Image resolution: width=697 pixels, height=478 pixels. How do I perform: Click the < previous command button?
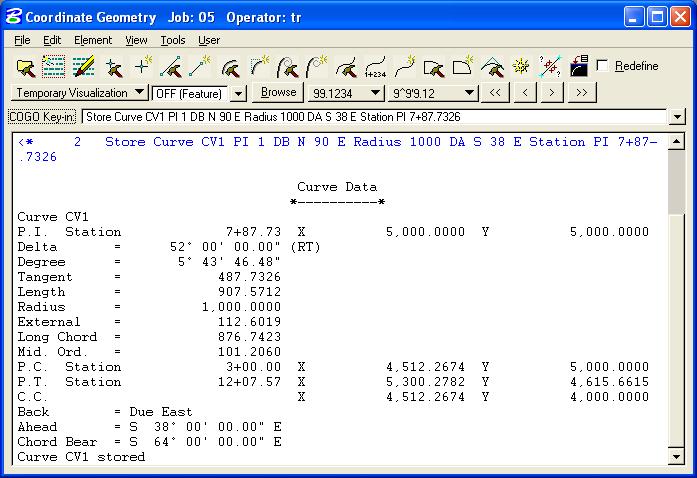525,92
